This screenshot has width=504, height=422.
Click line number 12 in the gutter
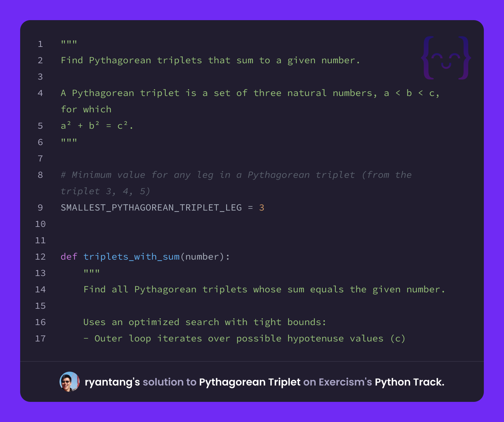click(40, 257)
